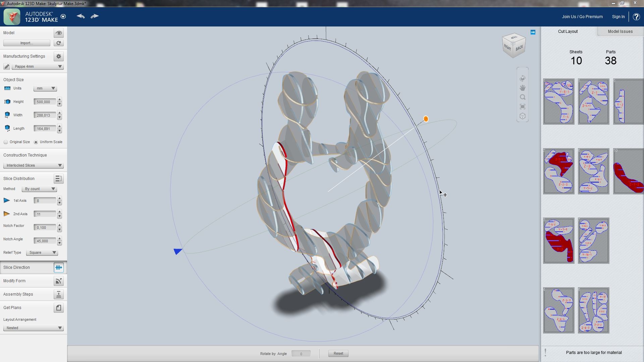This screenshot has width=644, height=362.
Task: Open Get Plans export icon
Action: point(58,307)
